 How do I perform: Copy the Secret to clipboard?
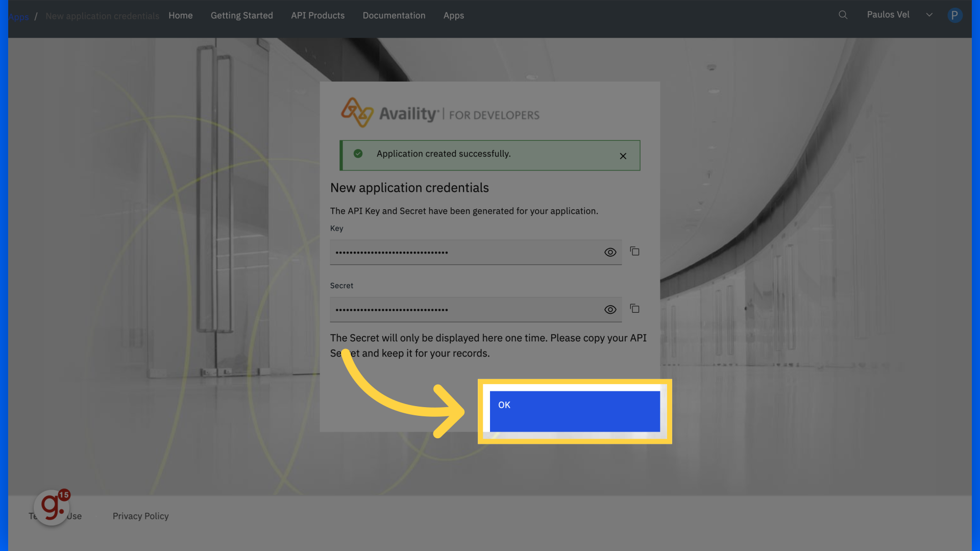click(x=634, y=309)
